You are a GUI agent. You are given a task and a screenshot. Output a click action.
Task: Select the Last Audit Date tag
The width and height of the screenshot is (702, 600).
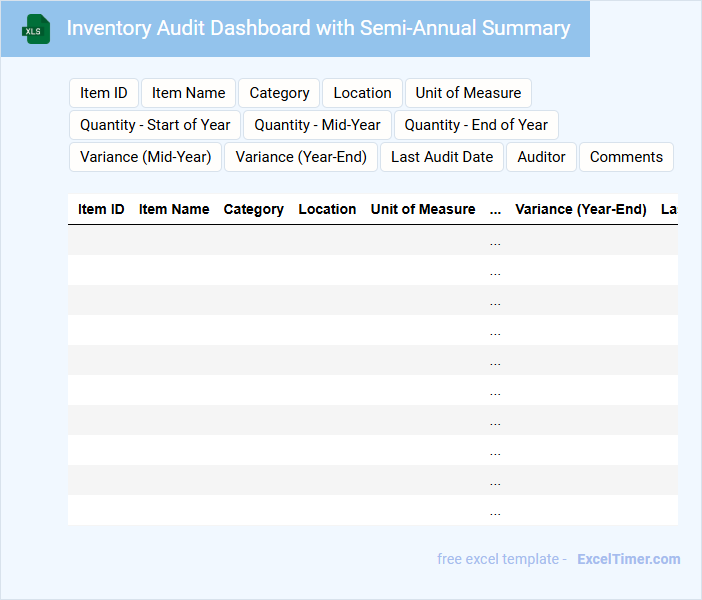(x=442, y=157)
